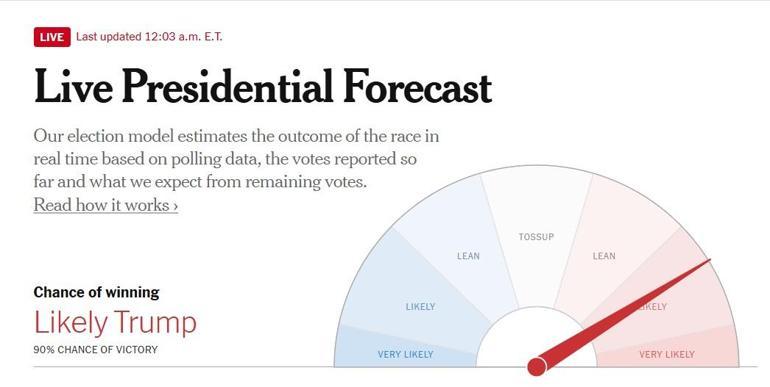
Task: Open the 'Read how it works' link
Action: pos(106,205)
